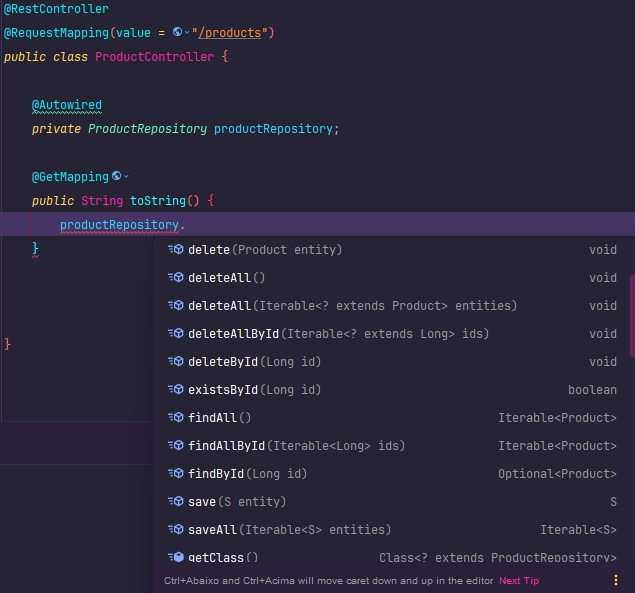Click the @Autowired annotation
The height and width of the screenshot is (593, 635).
tap(67, 105)
